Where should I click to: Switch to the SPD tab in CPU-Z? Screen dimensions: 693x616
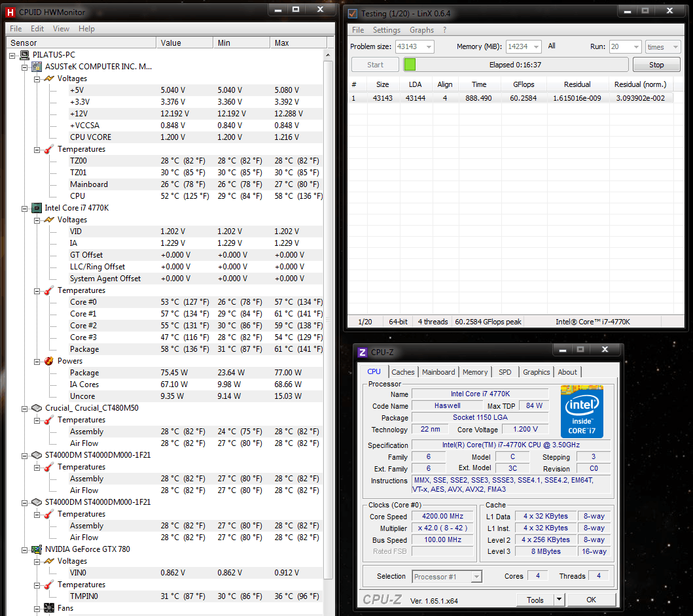(x=505, y=372)
